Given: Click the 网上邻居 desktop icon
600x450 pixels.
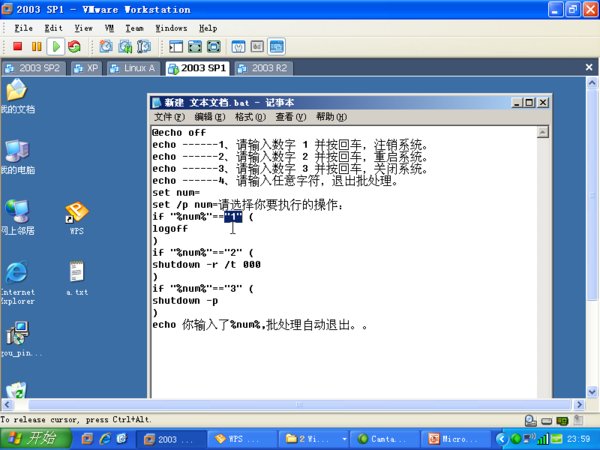Looking at the screenshot, I should point(17,217).
